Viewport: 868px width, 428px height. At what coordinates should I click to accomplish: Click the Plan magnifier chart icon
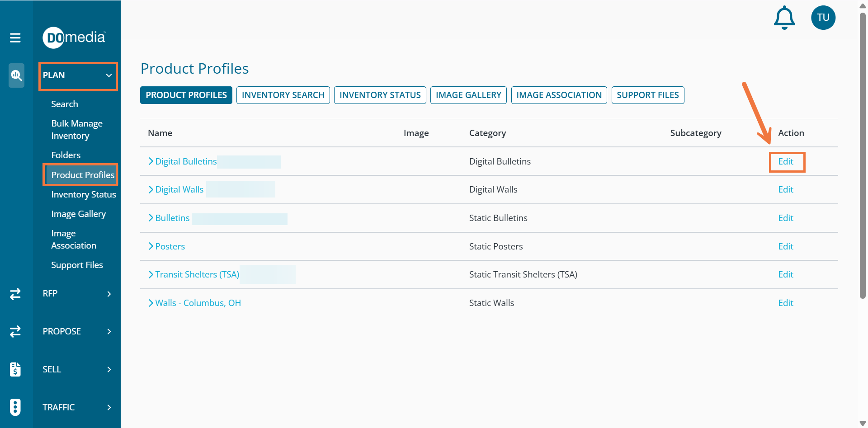[x=16, y=75]
